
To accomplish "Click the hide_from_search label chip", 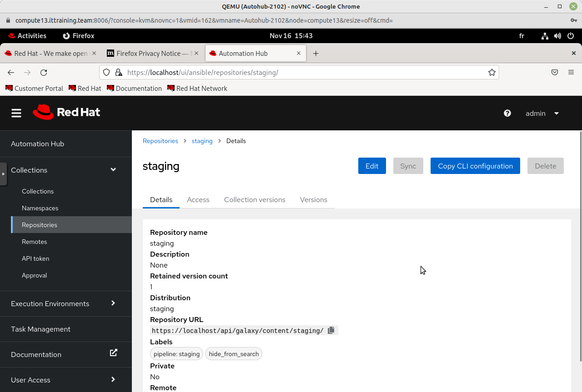I will tap(234, 354).
